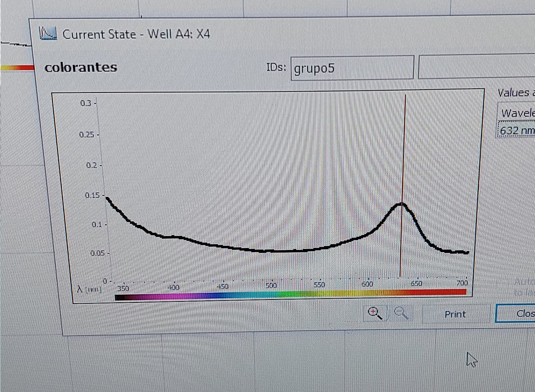Click the empty text box right of IDs
535x392 pixels.
[x=476, y=68]
